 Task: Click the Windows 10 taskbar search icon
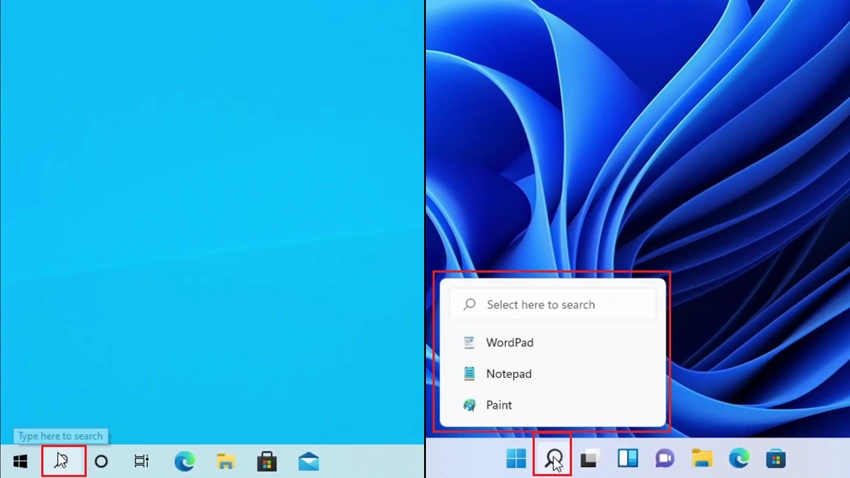[61, 461]
